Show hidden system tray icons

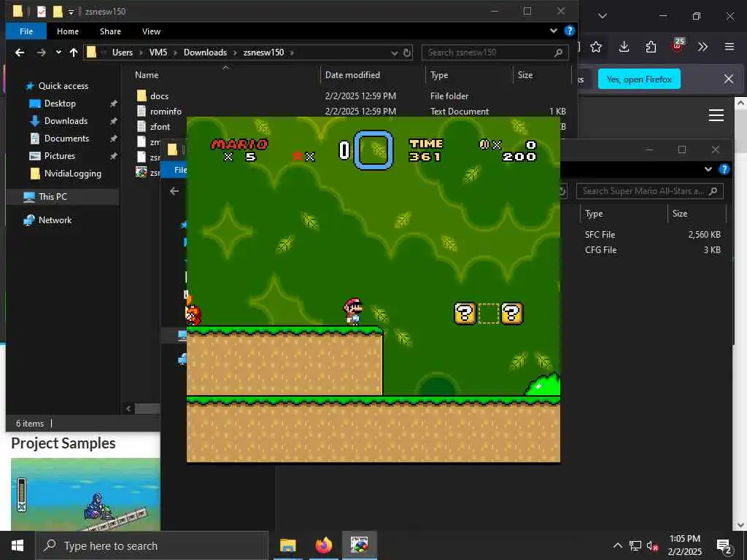(617, 545)
